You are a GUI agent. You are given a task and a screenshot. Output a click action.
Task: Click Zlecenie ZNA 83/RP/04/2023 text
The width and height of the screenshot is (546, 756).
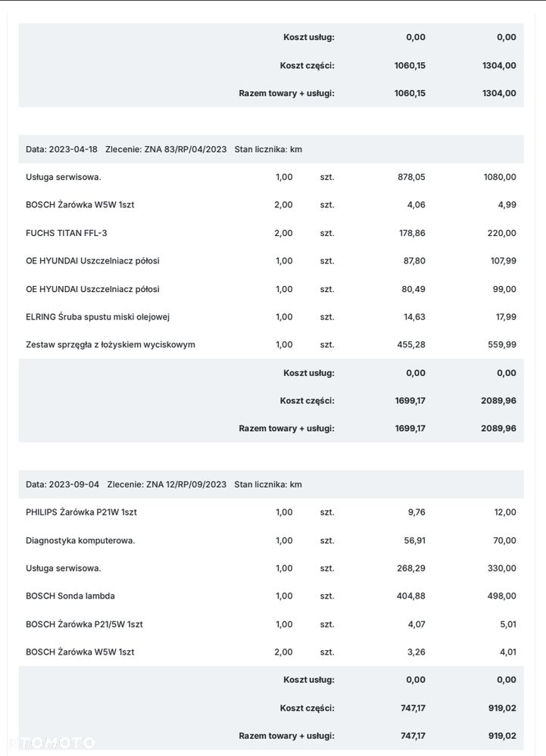pos(166,150)
